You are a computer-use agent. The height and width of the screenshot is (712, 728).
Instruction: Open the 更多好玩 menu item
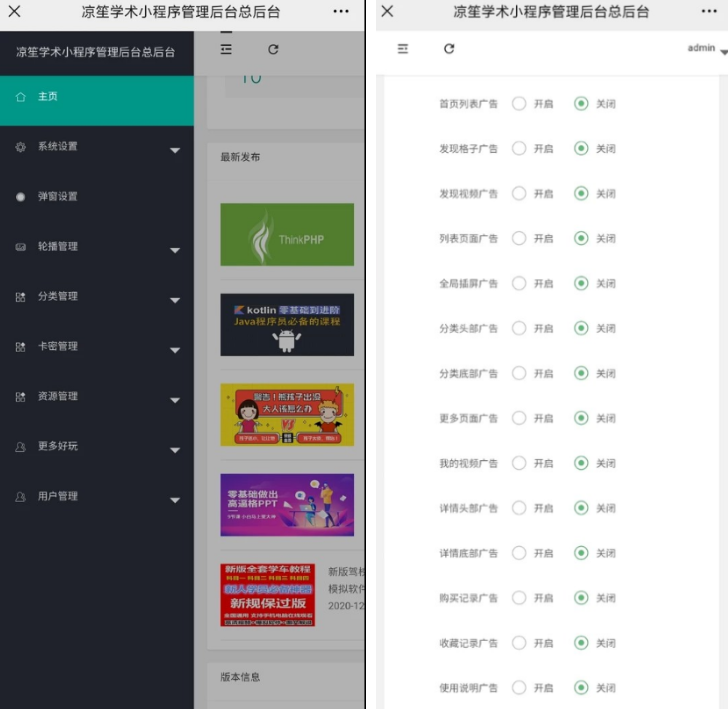pyautogui.click(x=58, y=447)
